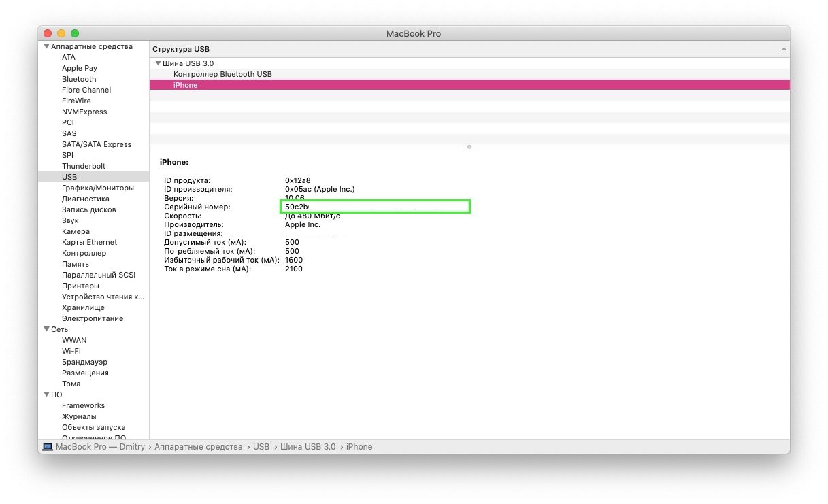Click the pane splitter handle dot
Viewport: 828px width, 504px height.
469,146
